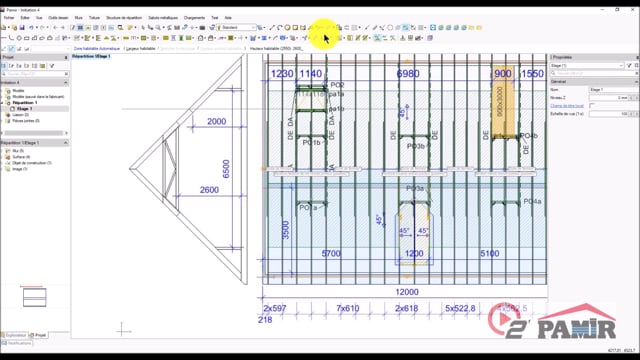Click the Champs de titre local link
Screen dimensions: 640x360
(567, 106)
